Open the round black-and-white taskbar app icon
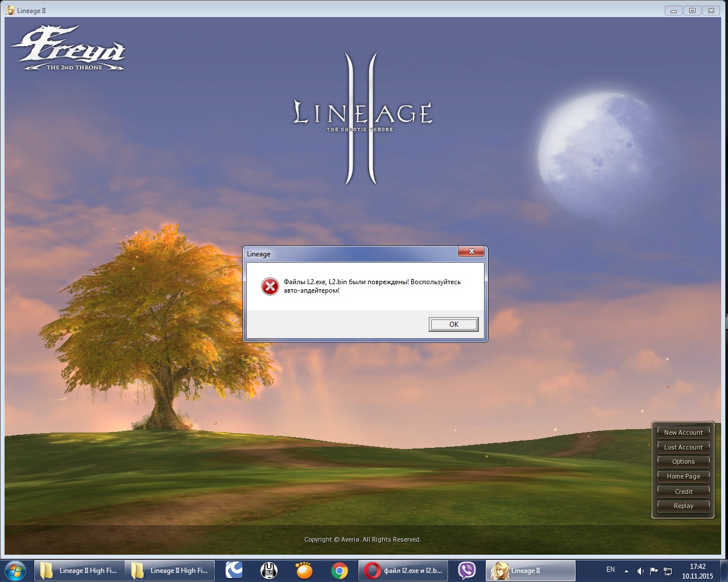This screenshot has height=582, width=728. [x=268, y=570]
